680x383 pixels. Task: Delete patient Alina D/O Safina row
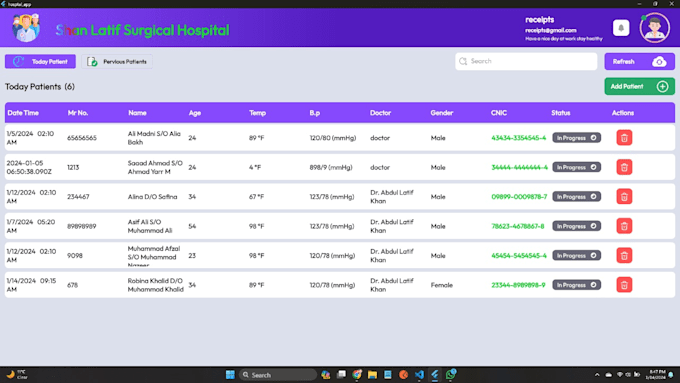pyautogui.click(x=624, y=197)
